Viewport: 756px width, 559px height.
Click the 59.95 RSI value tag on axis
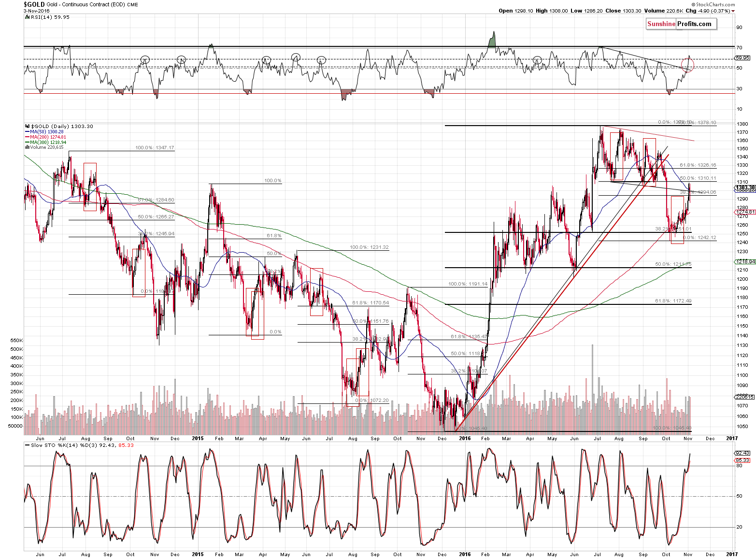pos(743,58)
